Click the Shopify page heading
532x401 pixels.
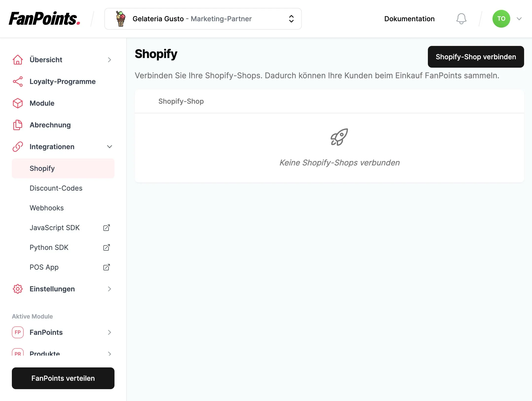point(156,54)
